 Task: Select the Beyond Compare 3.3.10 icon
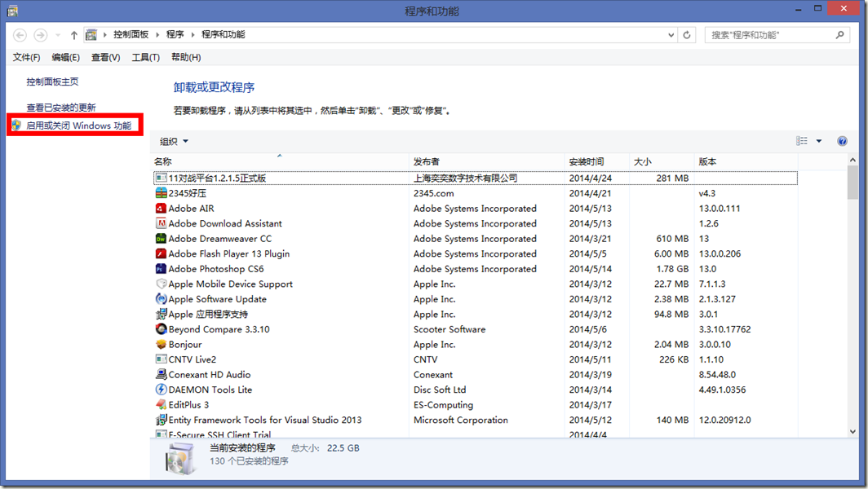[161, 329]
